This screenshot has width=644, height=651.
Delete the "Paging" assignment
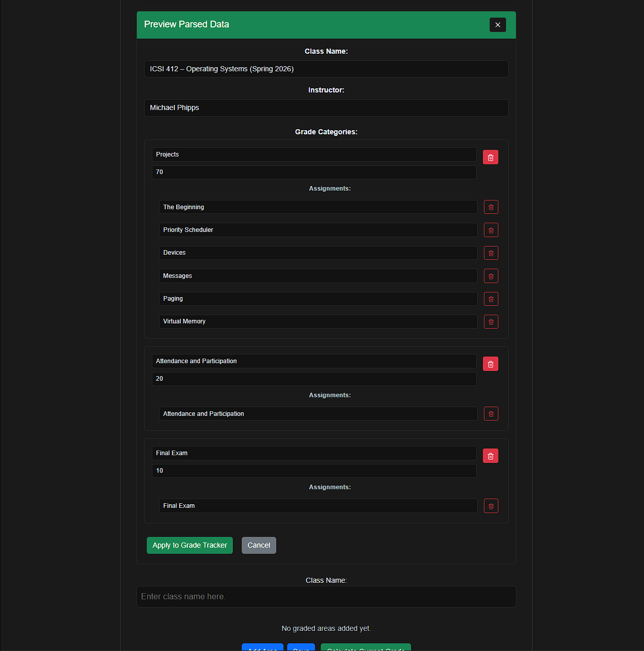[491, 299]
